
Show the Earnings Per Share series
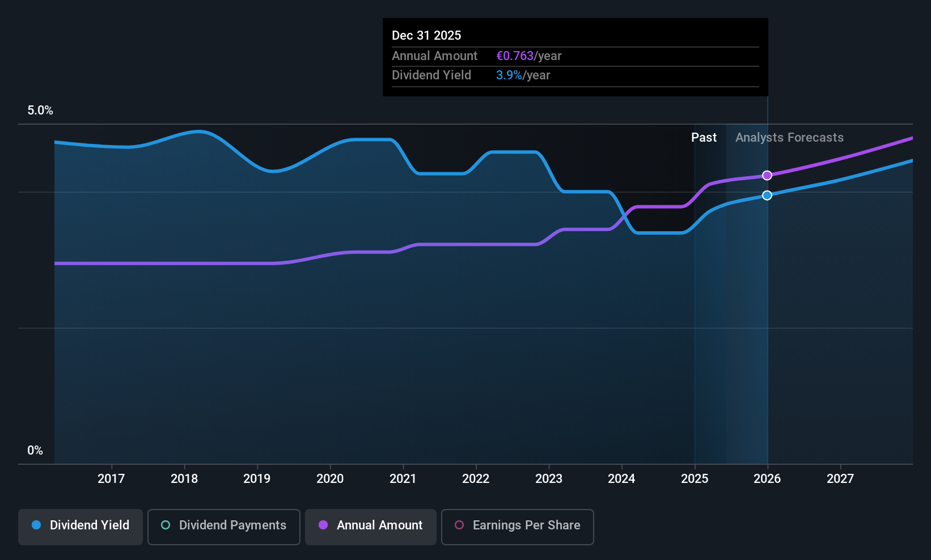tap(518, 527)
